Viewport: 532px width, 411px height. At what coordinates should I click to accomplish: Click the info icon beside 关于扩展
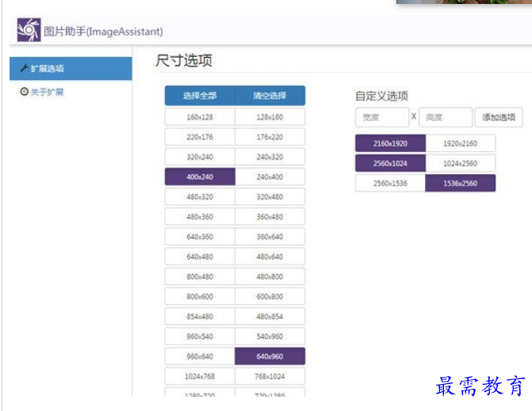24,92
